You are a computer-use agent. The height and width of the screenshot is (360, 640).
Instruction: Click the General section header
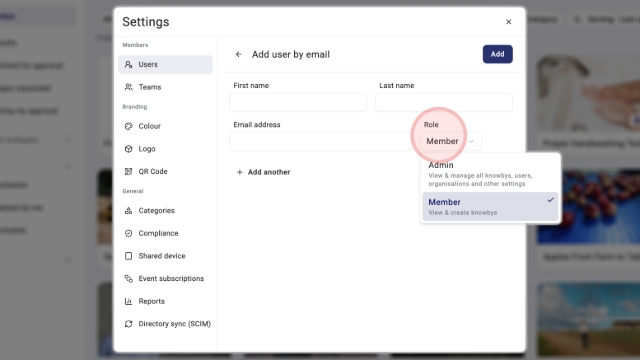133,191
